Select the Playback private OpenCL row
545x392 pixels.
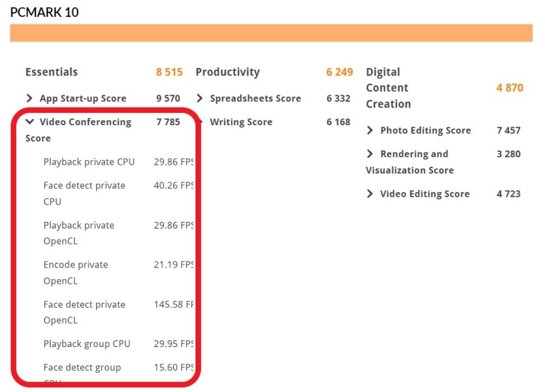pos(118,233)
